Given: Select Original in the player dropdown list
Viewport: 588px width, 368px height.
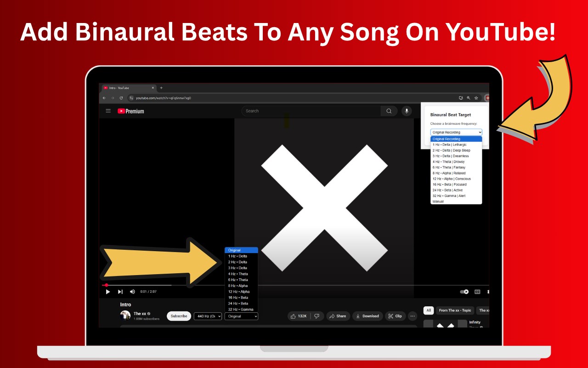Looking at the screenshot, I should point(241,250).
